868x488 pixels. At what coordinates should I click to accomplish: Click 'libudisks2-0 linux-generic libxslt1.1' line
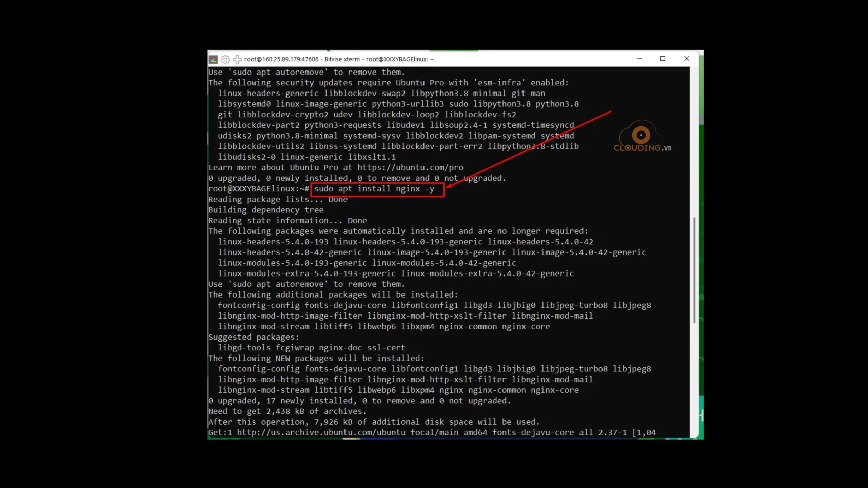click(x=307, y=157)
